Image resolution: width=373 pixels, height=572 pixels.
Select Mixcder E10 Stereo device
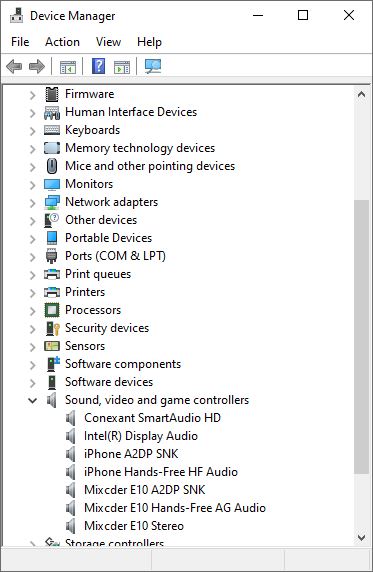(134, 526)
